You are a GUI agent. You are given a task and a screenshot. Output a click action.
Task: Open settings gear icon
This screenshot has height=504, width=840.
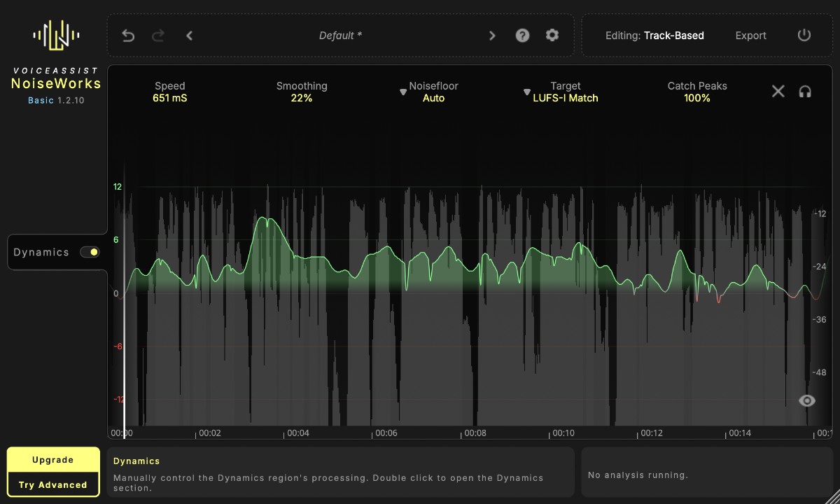coord(552,36)
